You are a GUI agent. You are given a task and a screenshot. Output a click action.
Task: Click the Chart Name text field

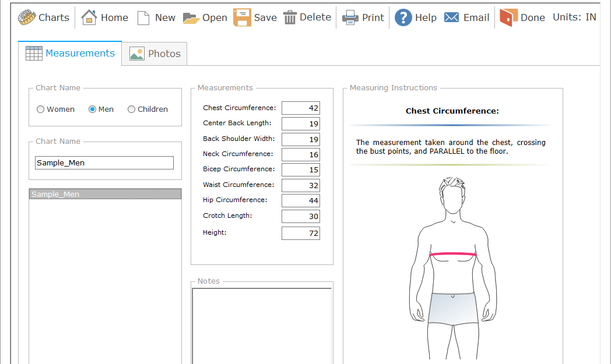pos(104,163)
